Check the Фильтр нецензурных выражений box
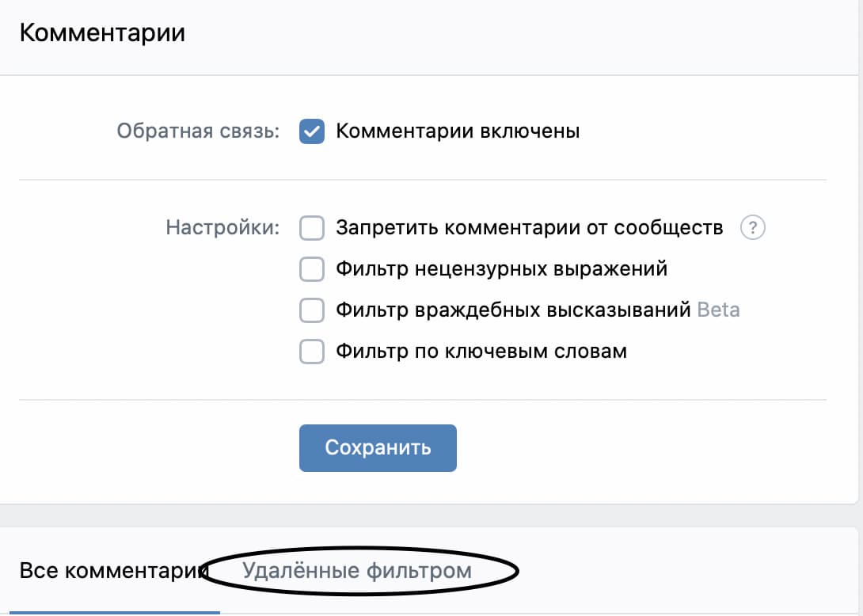 [311, 268]
